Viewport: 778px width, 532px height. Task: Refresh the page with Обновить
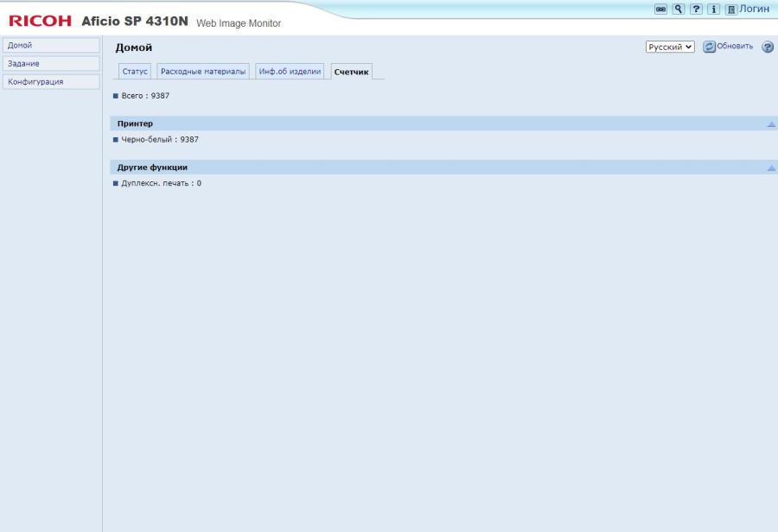tap(728, 47)
